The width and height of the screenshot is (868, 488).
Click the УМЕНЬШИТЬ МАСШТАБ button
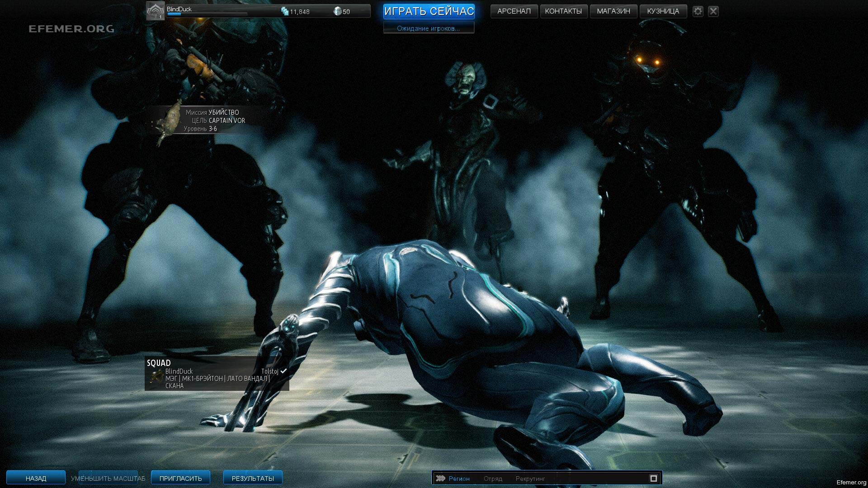[x=108, y=478]
